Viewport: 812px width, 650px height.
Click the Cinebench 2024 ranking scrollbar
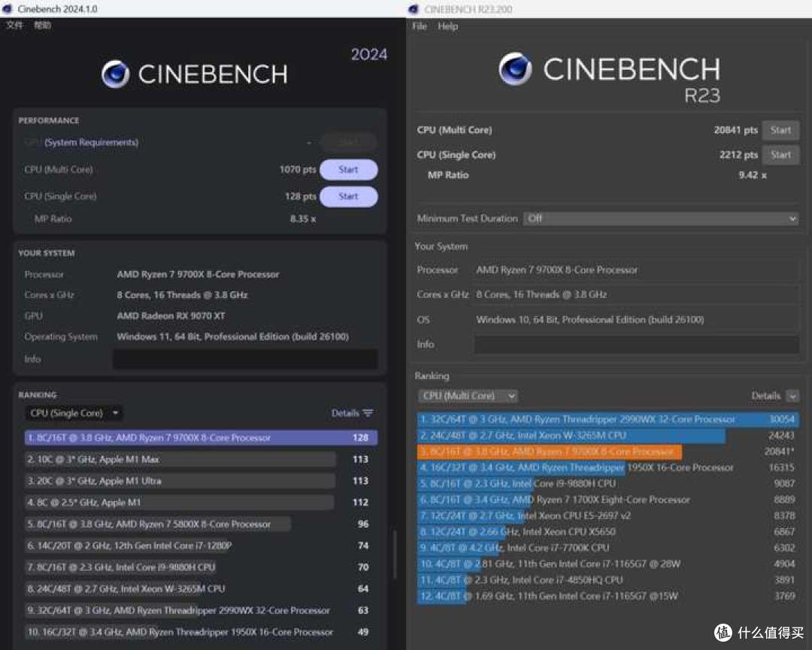pos(394,554)
